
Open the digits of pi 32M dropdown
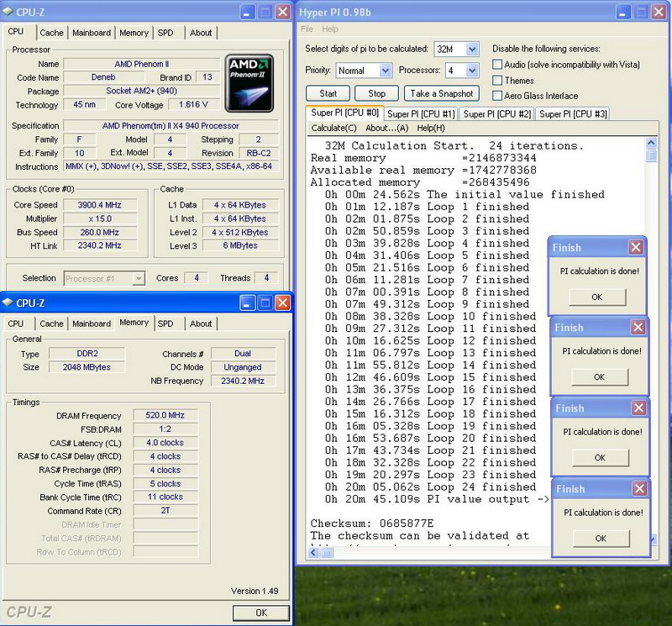[471, 50]
